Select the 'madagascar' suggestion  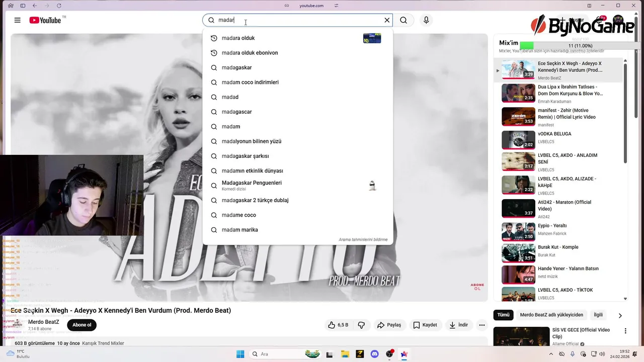click(x=298, y=112)
